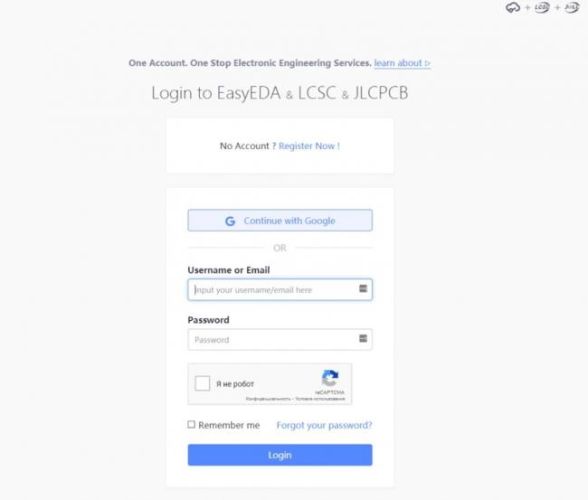Click the arrow after learn about
This screenshot has height=500, width=588.
(x=427, y=63)
